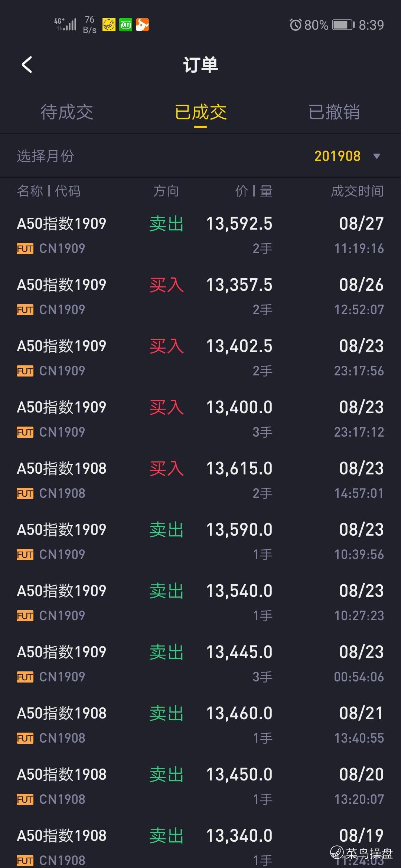This screenshot has width=401, height=868.
Task: Tap the 4G signal strength icon
Action: [66, 24]
